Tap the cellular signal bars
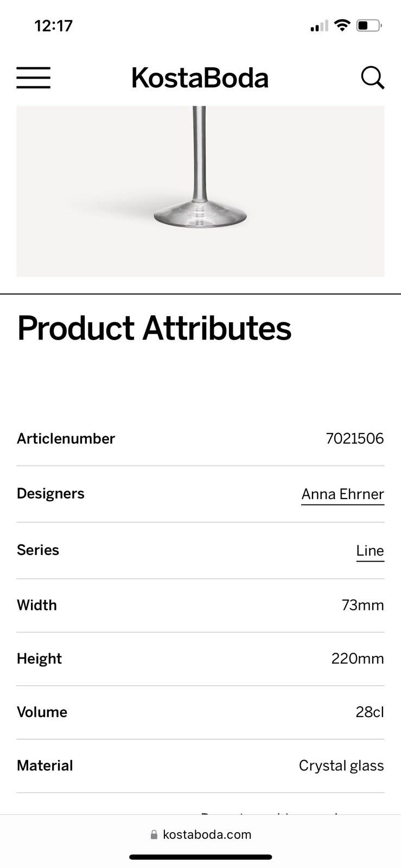 319,26
